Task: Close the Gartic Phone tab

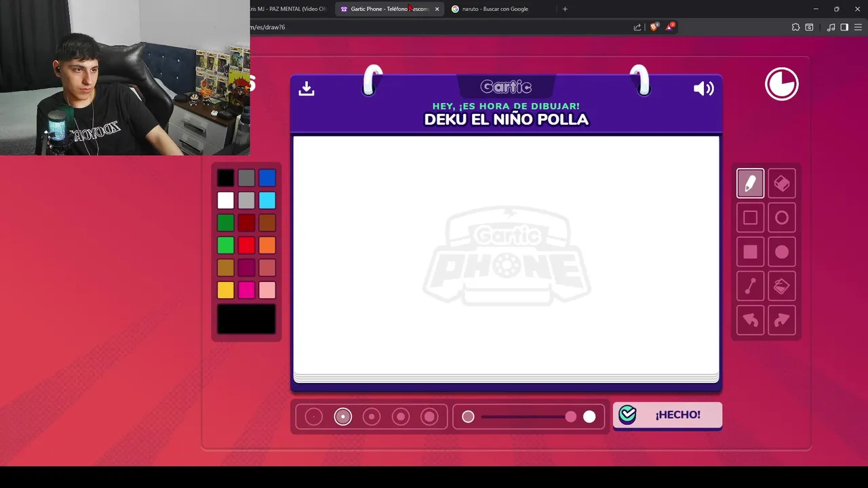Action: (437, 9)
